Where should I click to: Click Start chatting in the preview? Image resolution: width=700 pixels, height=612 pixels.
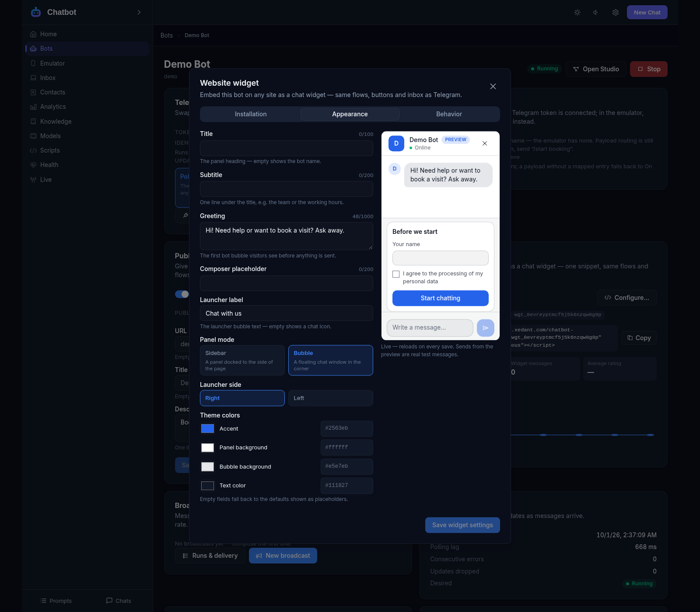tap(441, 298)
